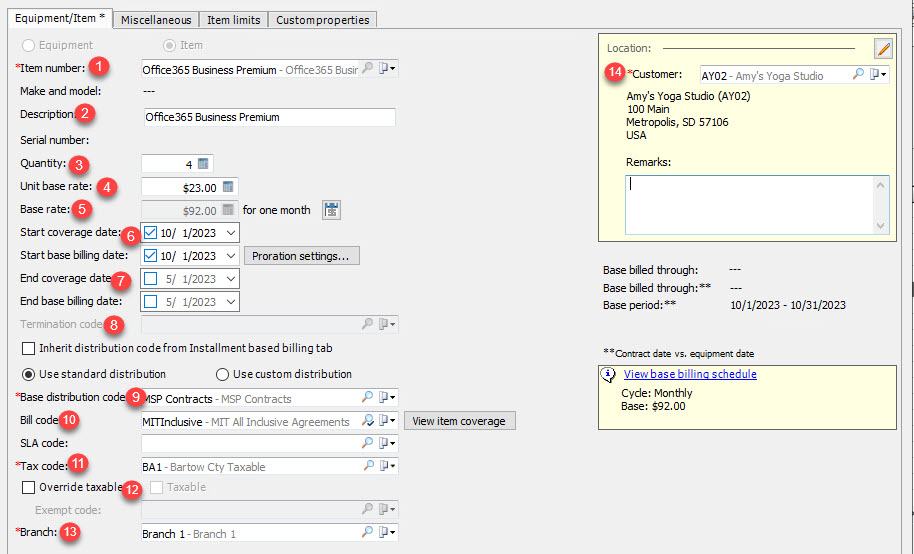The width and height of the screenshot is (914, 554).
Task: Toggle the Start base billing date checkbox
Action: 150,255
